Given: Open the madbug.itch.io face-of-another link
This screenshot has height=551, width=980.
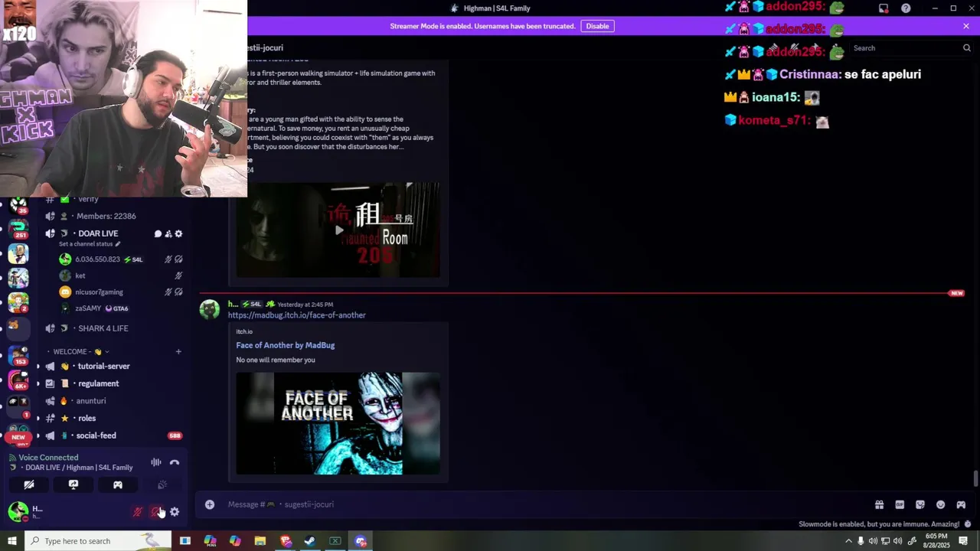Looking at the screenshot, I should [x=296, y=315].
